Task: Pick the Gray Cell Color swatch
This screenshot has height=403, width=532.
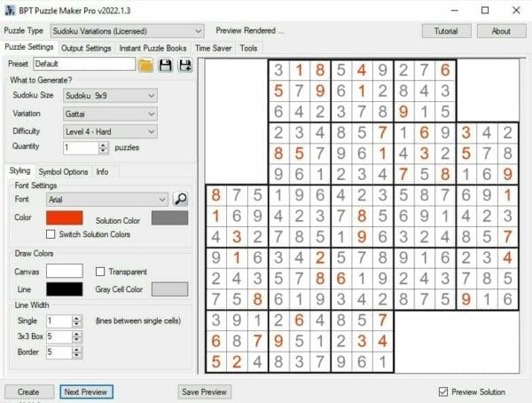Action: [169, 289]
